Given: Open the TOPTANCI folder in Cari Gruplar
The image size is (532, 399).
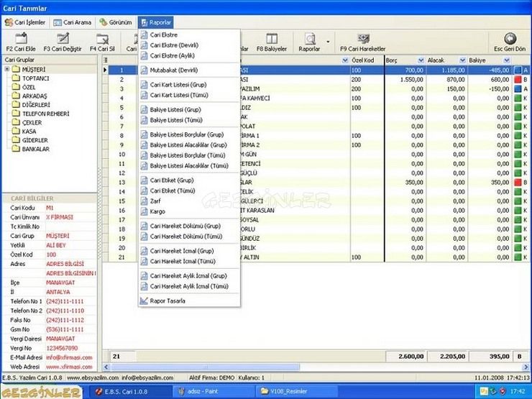Looking at the screenshot, I should [35, 78].
